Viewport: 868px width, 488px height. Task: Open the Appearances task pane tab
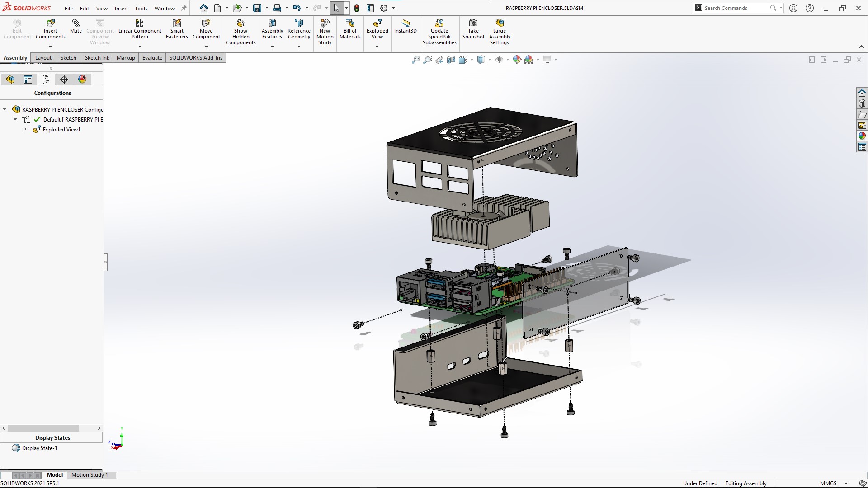click(862, 136)
